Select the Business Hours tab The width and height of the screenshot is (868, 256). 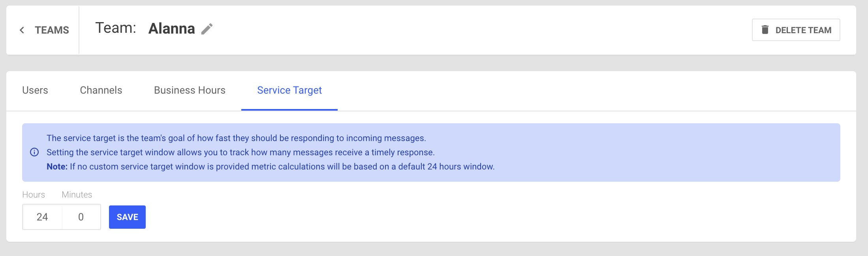click(190, 90)
